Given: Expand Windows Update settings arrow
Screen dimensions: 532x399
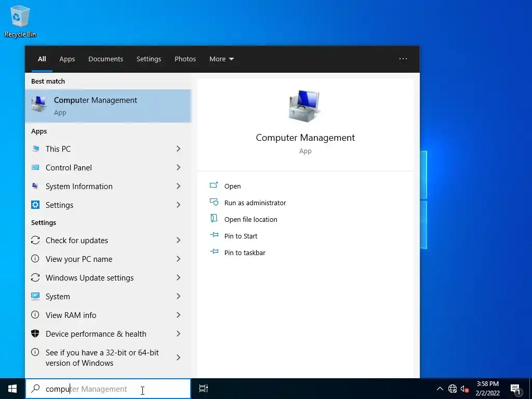Looking at the screenshot, I should click(x=179, y=277).
